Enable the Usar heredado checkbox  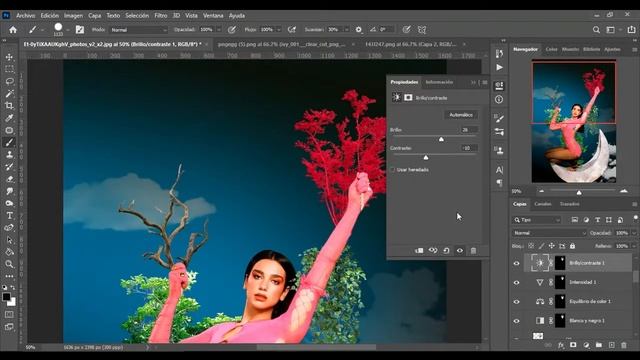(393, 170)
